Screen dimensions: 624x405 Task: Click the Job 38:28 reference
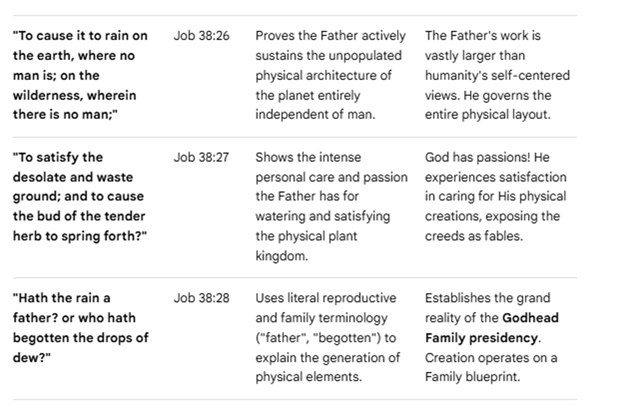[201, 298]
